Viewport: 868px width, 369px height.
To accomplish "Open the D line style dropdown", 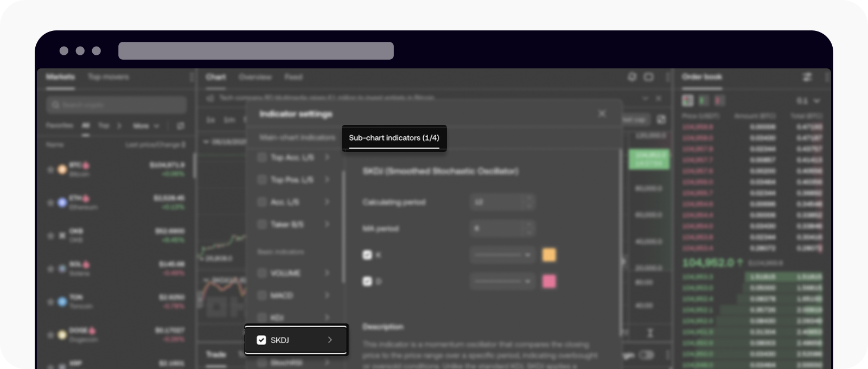I will 502,281.
